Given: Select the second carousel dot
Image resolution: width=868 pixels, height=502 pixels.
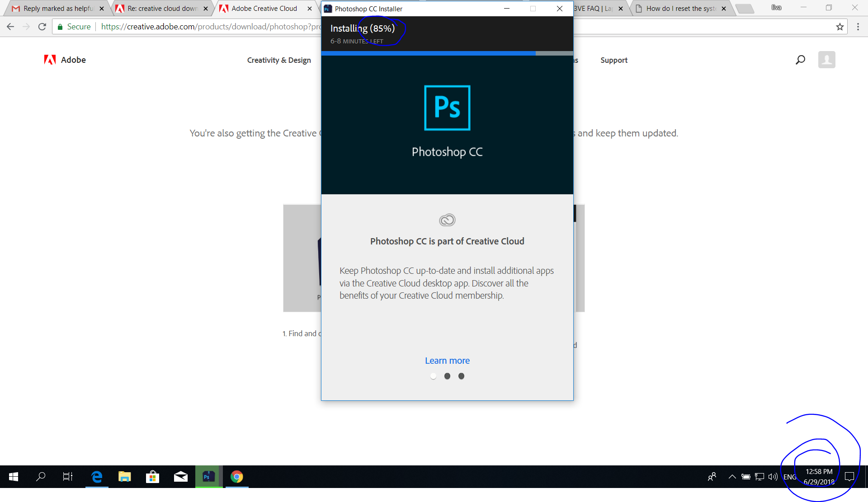Looking at the screenshot, I should tap(447, 376).
